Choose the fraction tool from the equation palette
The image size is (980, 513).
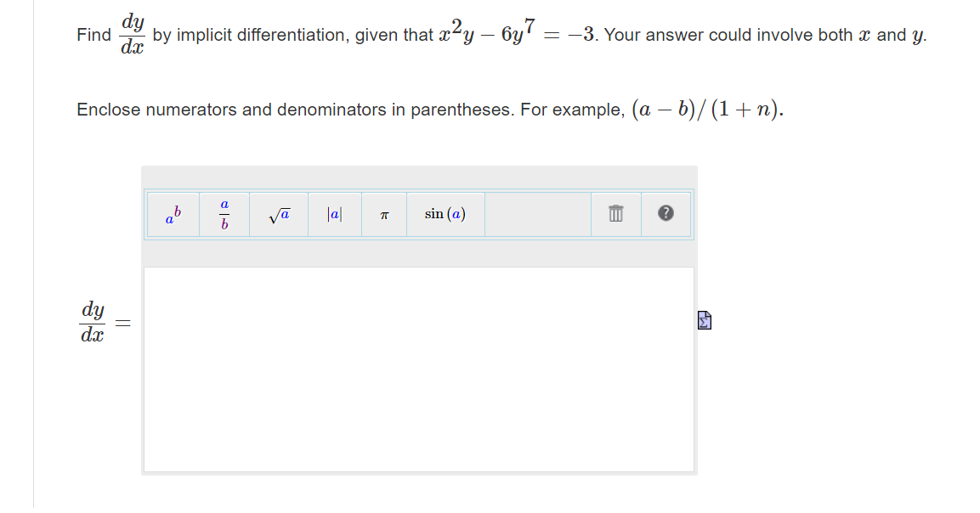coord(224,214)
